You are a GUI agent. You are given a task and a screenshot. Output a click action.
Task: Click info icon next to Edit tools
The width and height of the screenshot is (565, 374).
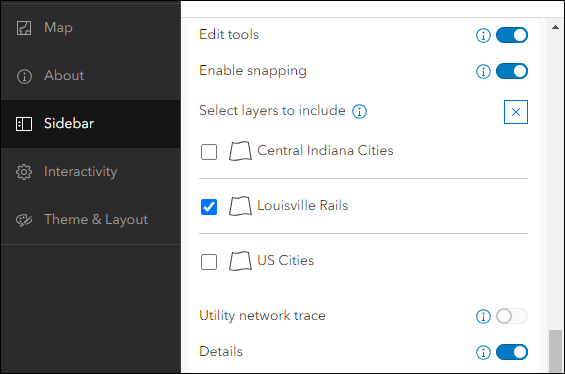(483, 35)
